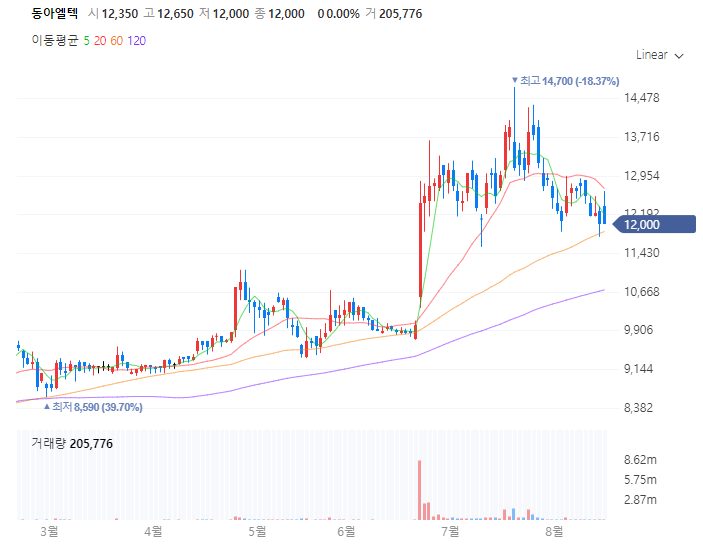Click the 최저 8,590 low marker

click(x=93, y=407)
